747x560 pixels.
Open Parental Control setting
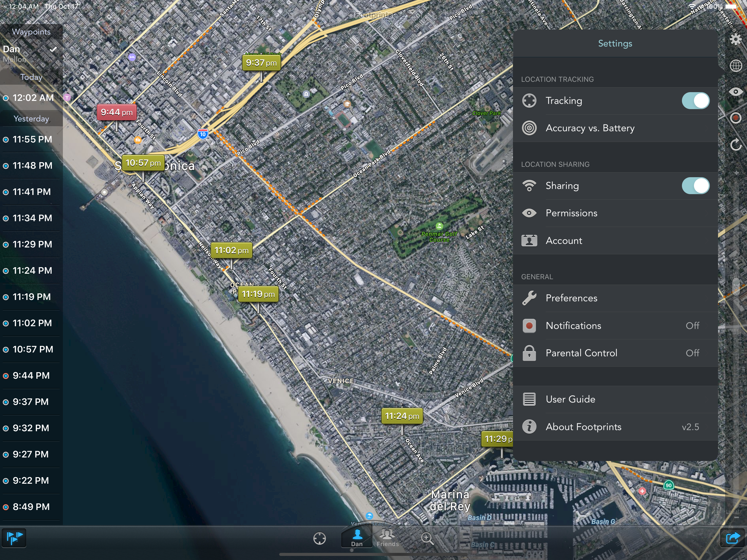(615, 353)
